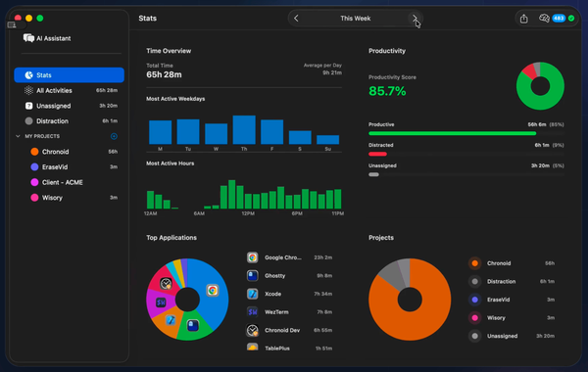Open the AI Assistant chat icon

click(x=28, y=38)
